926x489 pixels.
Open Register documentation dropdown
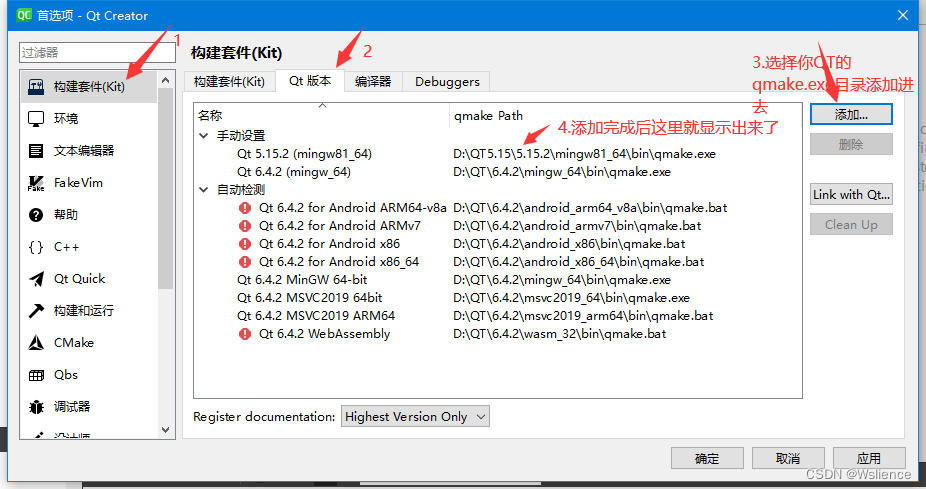click(x=415, y=416)
